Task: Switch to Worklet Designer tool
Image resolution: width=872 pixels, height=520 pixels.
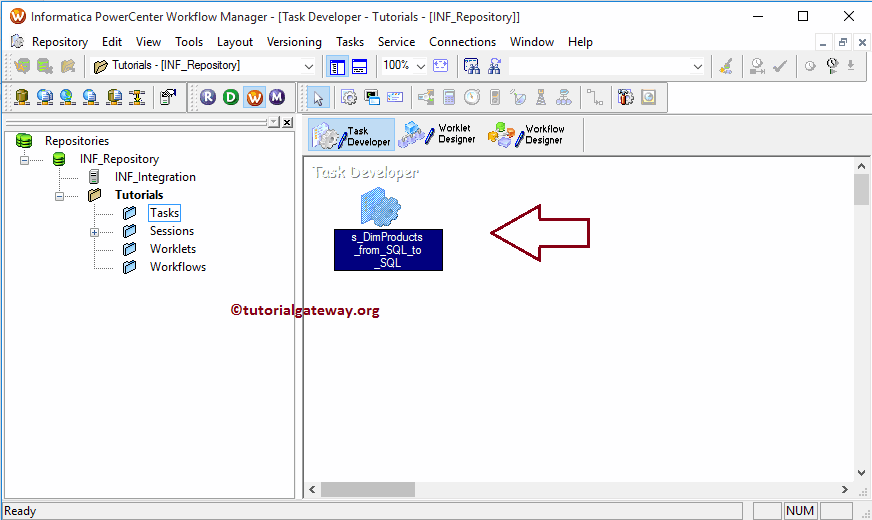Action: (438, 135)
